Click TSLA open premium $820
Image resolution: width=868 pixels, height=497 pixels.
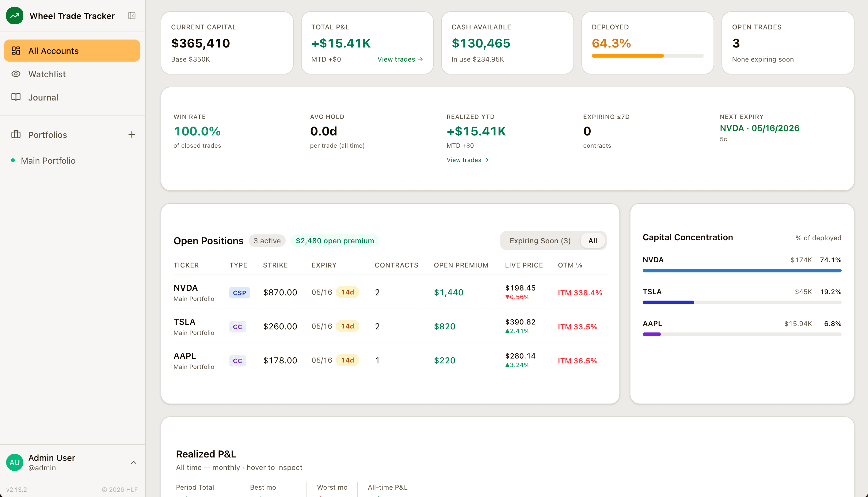444,326
